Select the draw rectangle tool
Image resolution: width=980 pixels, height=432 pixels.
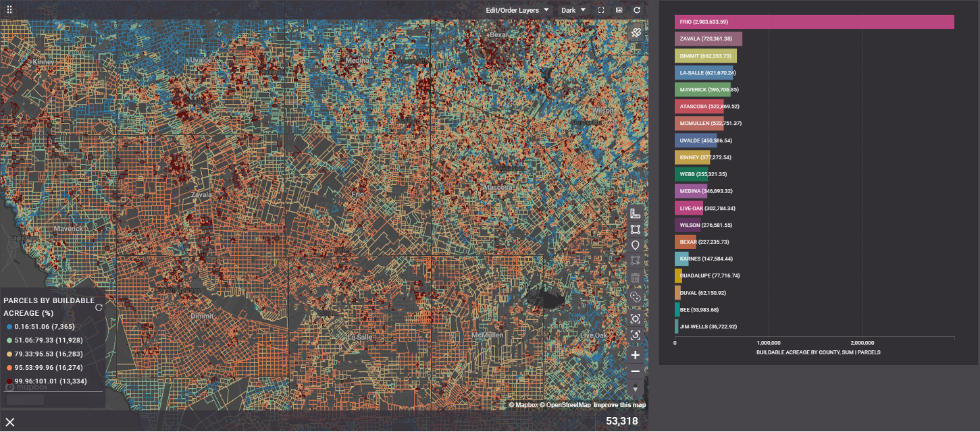click(x=635, y=230)
